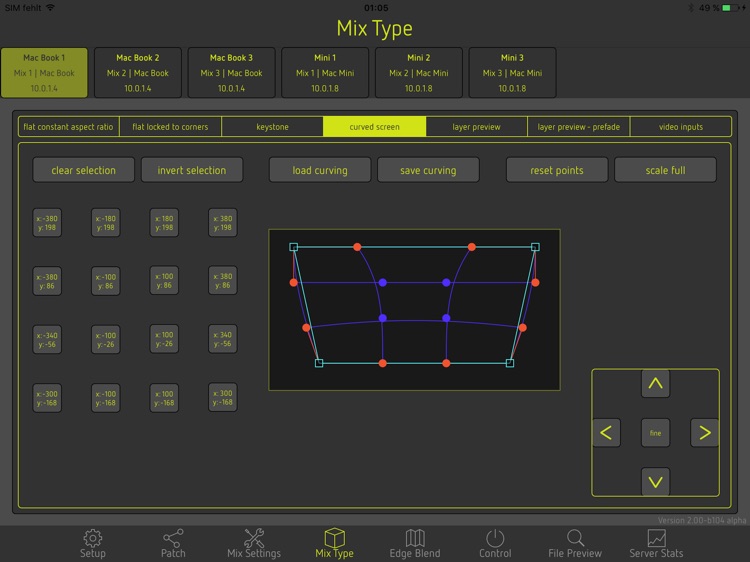Open the Control power icon
Image resolution: width=750 pixels, height=562 pixels.
(495, 538)
